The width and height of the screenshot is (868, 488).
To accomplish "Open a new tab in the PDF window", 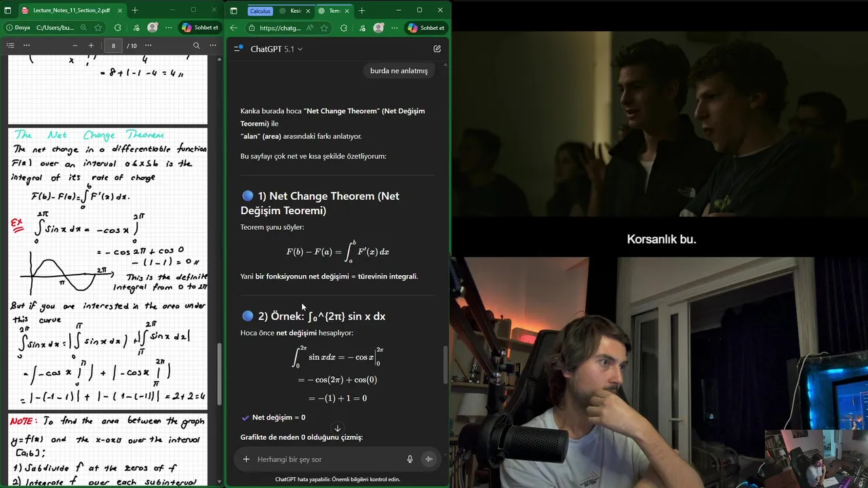I will (x=135, y=10).
